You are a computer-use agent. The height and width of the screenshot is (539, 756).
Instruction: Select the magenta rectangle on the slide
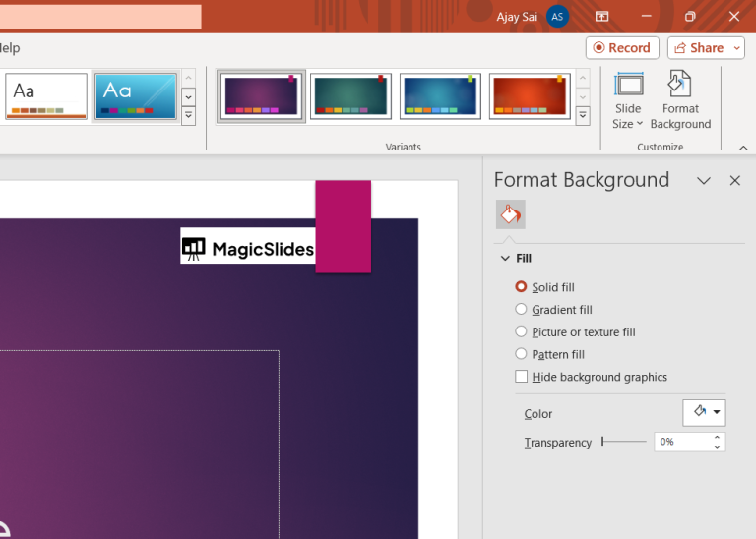pyautogui.click(x=344, y=226)
